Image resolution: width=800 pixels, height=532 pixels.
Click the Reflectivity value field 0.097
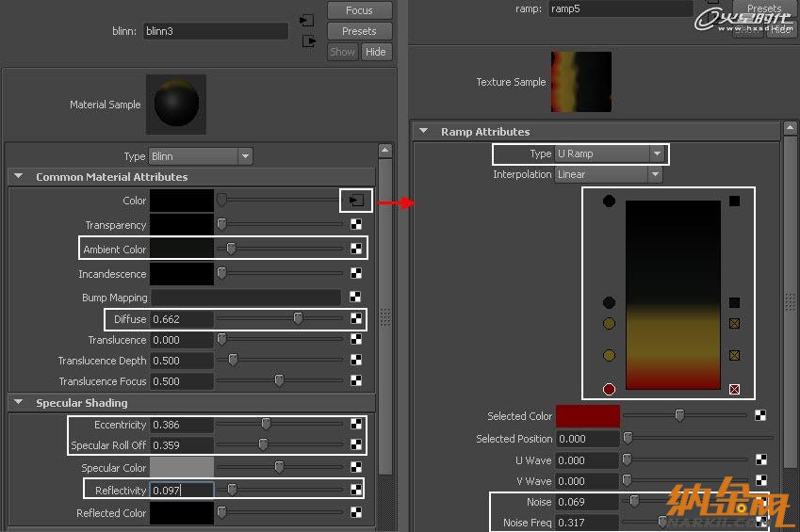182,491
